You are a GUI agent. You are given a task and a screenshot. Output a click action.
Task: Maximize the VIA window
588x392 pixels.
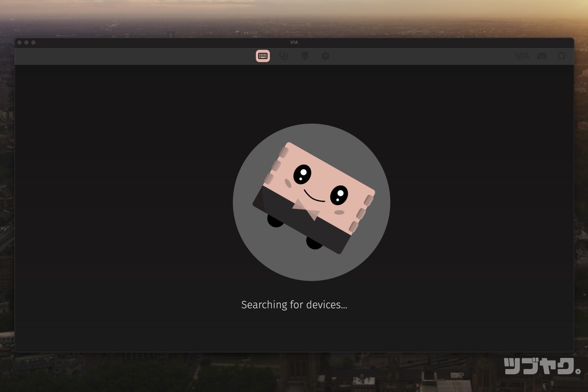(33, 43)
